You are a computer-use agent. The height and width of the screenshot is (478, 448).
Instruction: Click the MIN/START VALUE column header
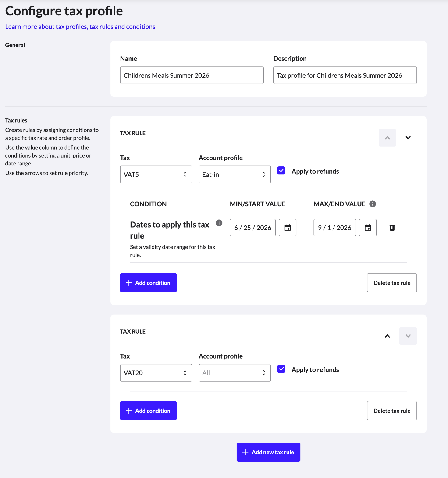(257, 204)
